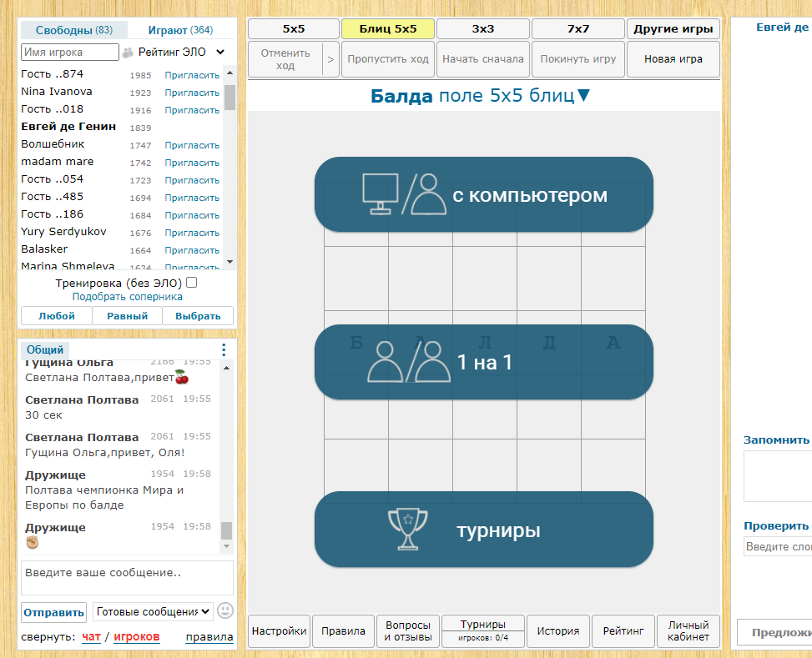
Task: Collapse the игроков list link
Action: coord(137,637)
